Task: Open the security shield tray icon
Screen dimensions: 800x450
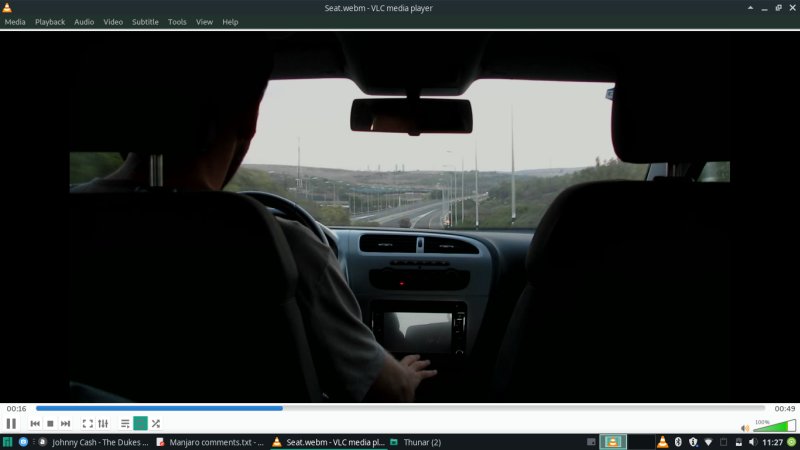Action: click(x=693, y=442)
